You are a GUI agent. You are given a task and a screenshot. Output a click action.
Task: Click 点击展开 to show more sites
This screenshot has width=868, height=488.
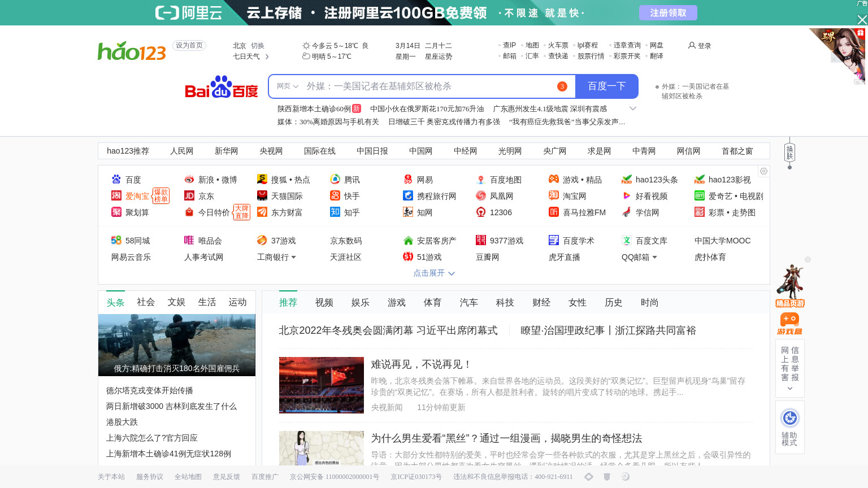[434, 273]
